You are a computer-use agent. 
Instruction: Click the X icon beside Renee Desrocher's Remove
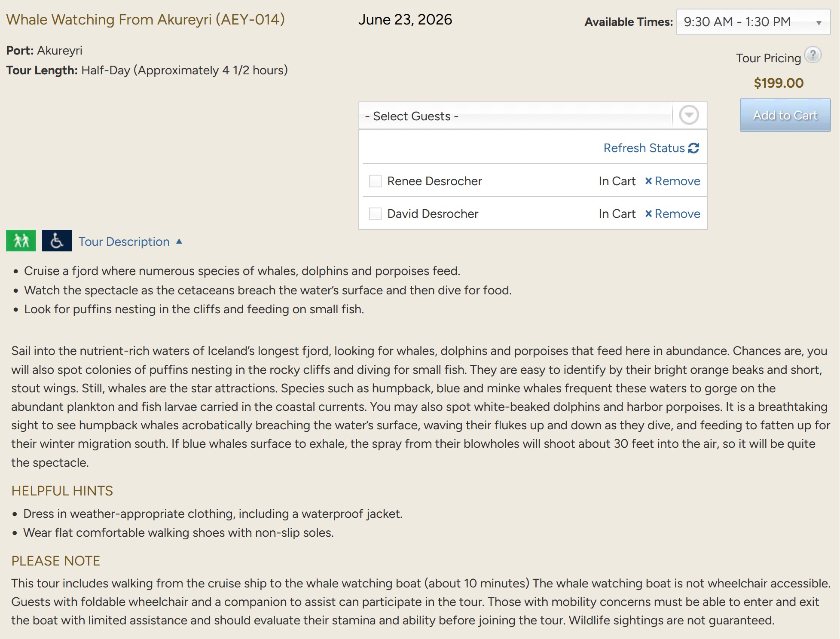648,181
